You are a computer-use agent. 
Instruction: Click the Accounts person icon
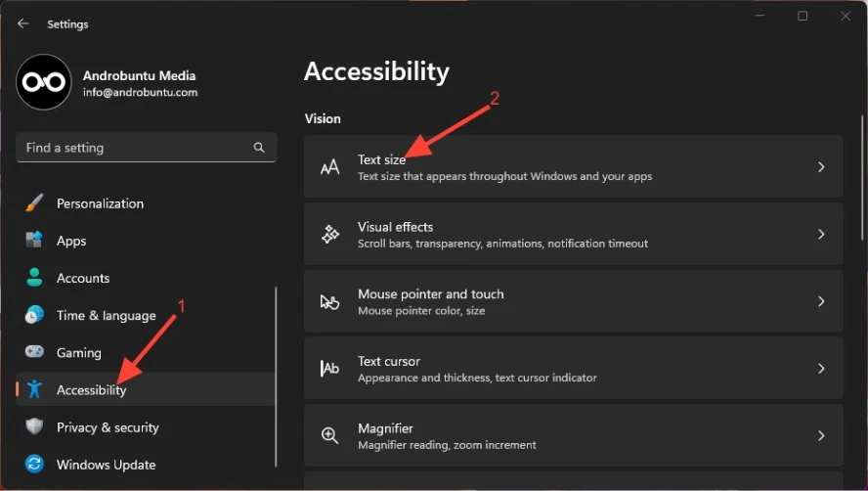pos(34,277)
